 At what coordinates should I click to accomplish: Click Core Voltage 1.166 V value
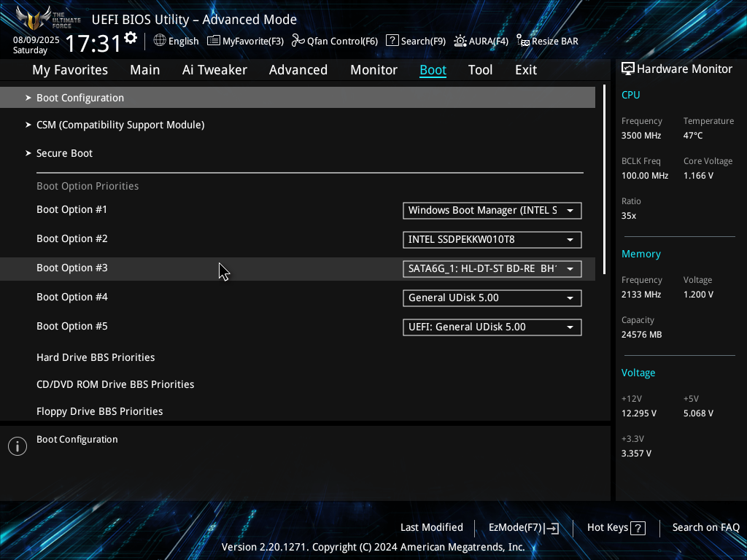[698, 176]
